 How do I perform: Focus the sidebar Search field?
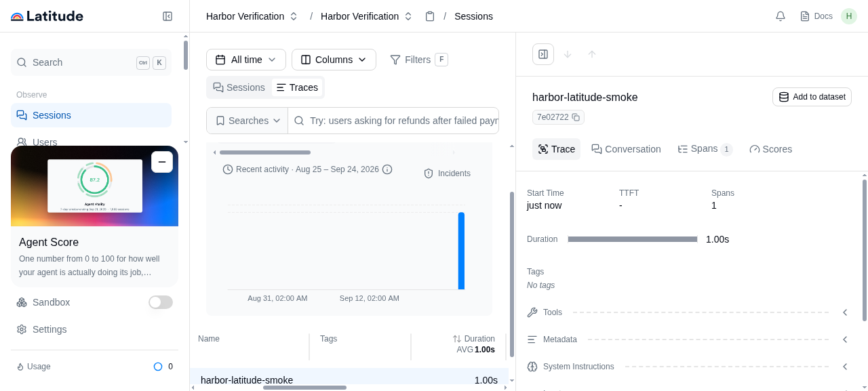coord(91,62)
